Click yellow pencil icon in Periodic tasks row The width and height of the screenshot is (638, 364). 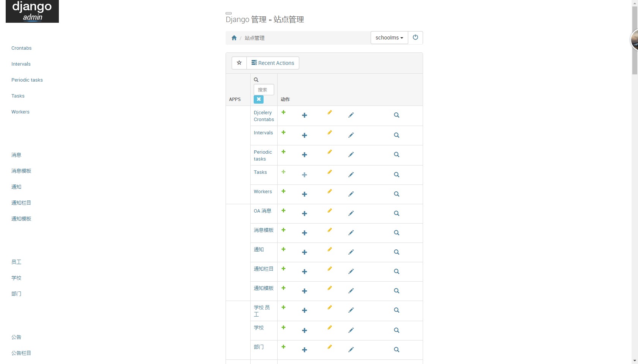330,152
